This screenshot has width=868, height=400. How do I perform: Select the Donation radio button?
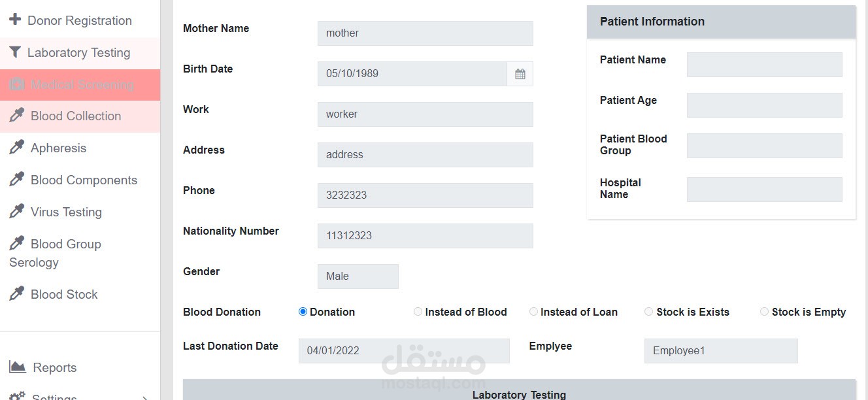click(x=303, y=312)
